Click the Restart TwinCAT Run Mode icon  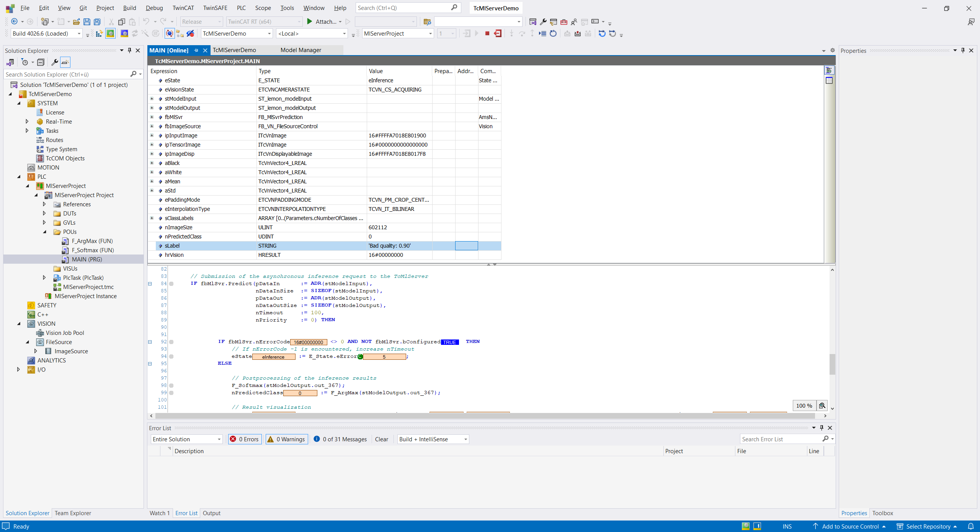coord(110,34)
